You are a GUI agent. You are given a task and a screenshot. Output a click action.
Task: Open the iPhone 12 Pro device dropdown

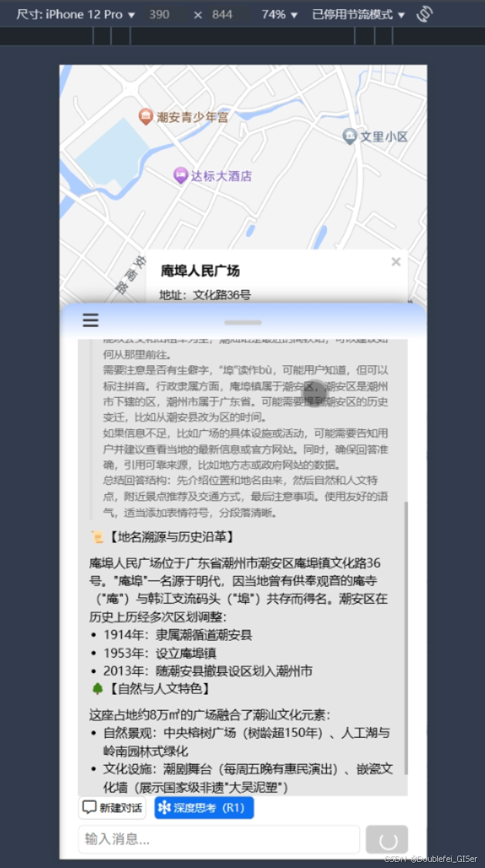click(76, 15)
